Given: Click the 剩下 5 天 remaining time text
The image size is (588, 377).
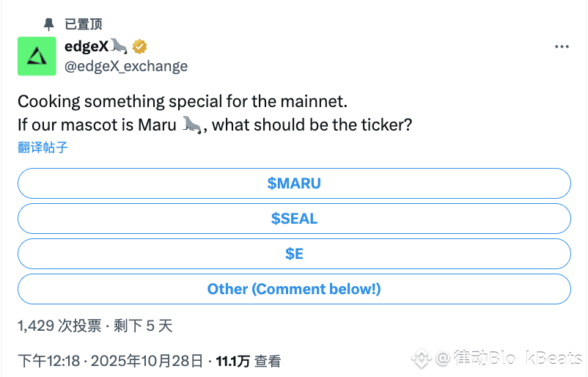Looking at the screenshot, I should coord(142,326).
